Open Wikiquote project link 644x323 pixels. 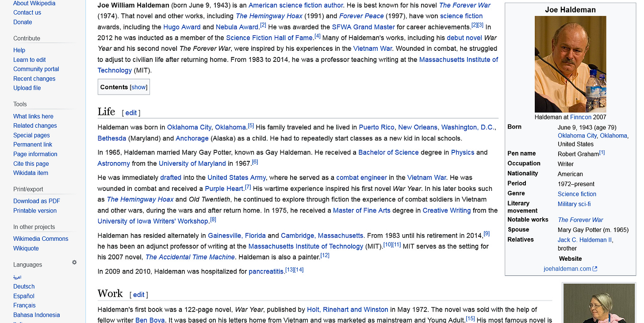[26, 248]
